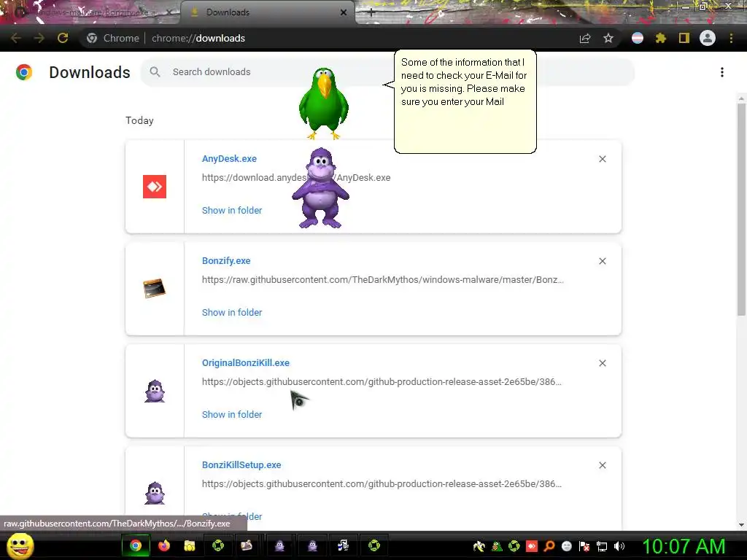Screen dimensions: 747x560
Task: Remove OriginalBonziKill.exe from the downloads list
Action: [x=602, y=363]
